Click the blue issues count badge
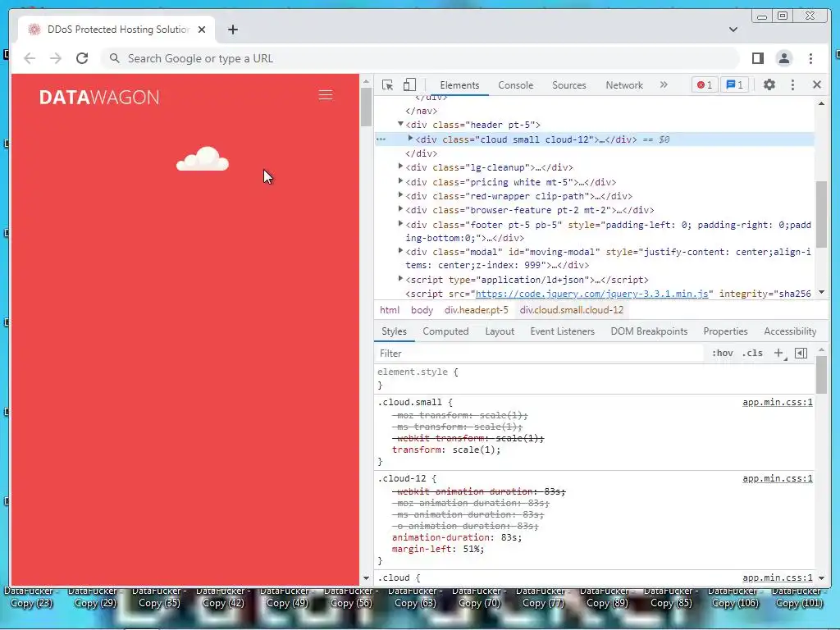Image resolution: width=840 pixels, height=630 pixels. 734,84
